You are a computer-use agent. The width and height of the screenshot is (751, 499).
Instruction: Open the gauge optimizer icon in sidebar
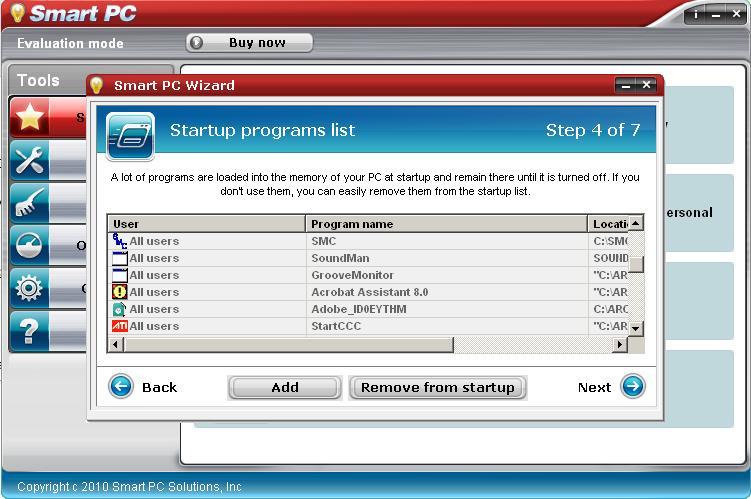click(x=30, y=245)
